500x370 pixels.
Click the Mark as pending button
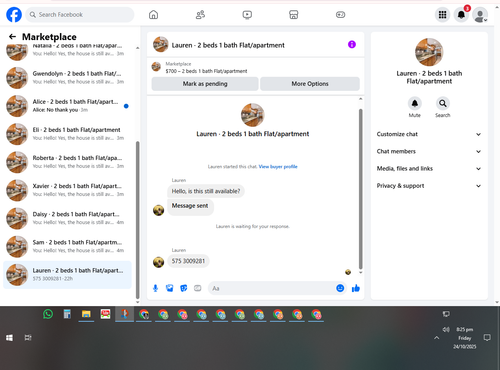[205, 84]
